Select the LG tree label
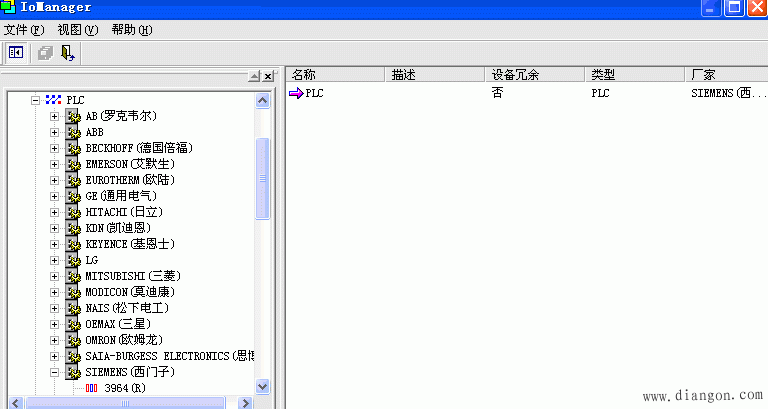The width and height of the screenshot is (768, 409). pos(92,260)
